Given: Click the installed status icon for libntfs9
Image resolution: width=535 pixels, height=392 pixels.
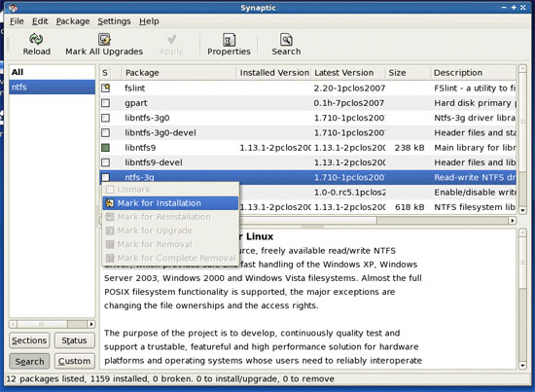Looking at the screenshot, I should click(x=106, y=148).
